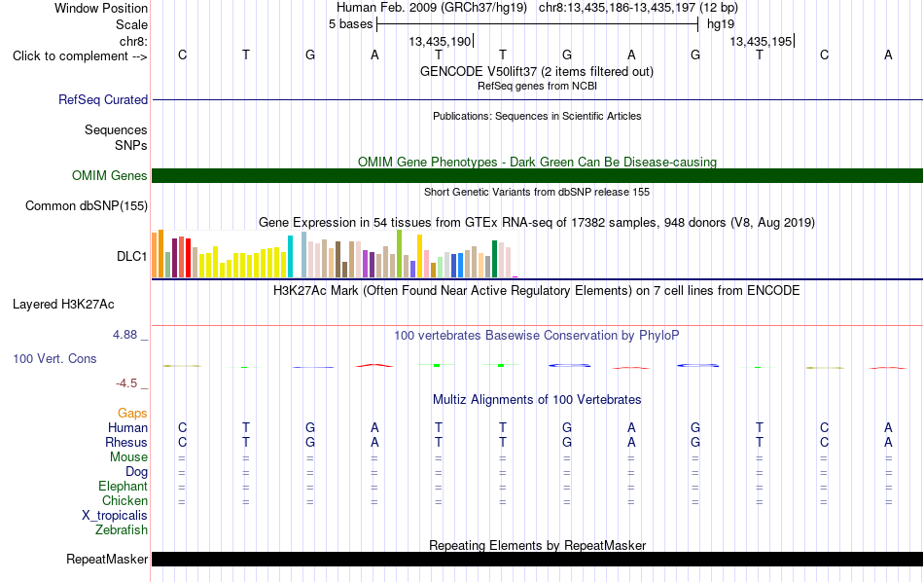Open the OMIM Genes track label

(x=109, y=176)
